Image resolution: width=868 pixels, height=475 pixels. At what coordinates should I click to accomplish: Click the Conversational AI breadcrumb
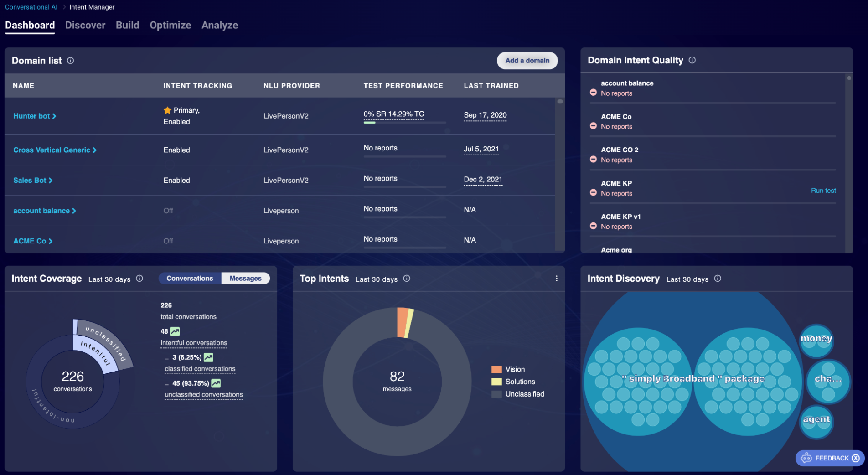click(x=31, y=7)
